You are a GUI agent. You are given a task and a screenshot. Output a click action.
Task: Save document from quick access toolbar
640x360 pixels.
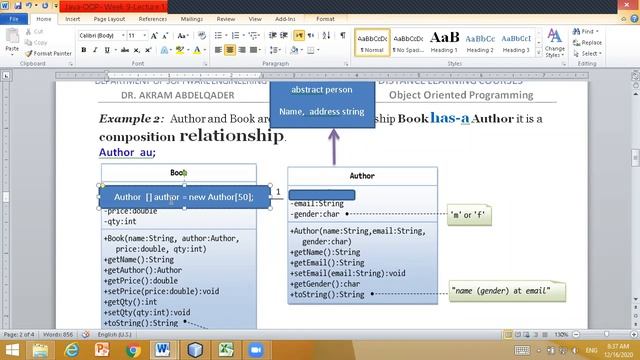18,6
